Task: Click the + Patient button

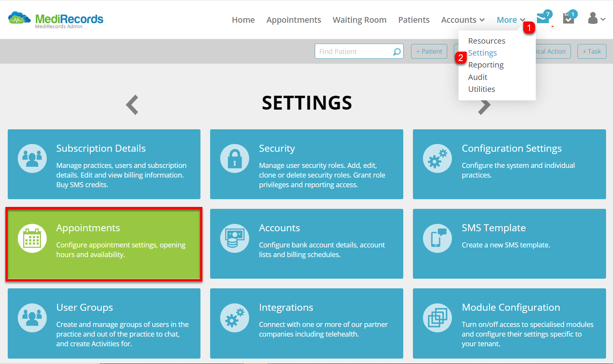Action: (429, 51)
